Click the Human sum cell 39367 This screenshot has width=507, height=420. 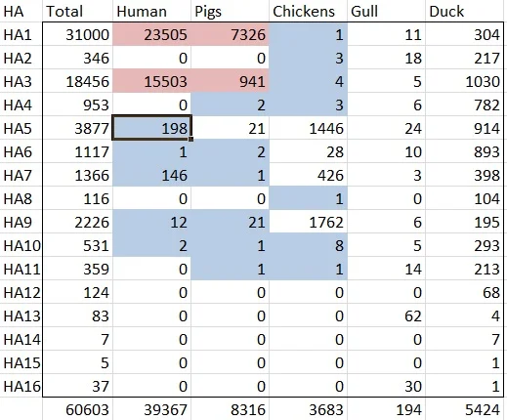[151, 409]
